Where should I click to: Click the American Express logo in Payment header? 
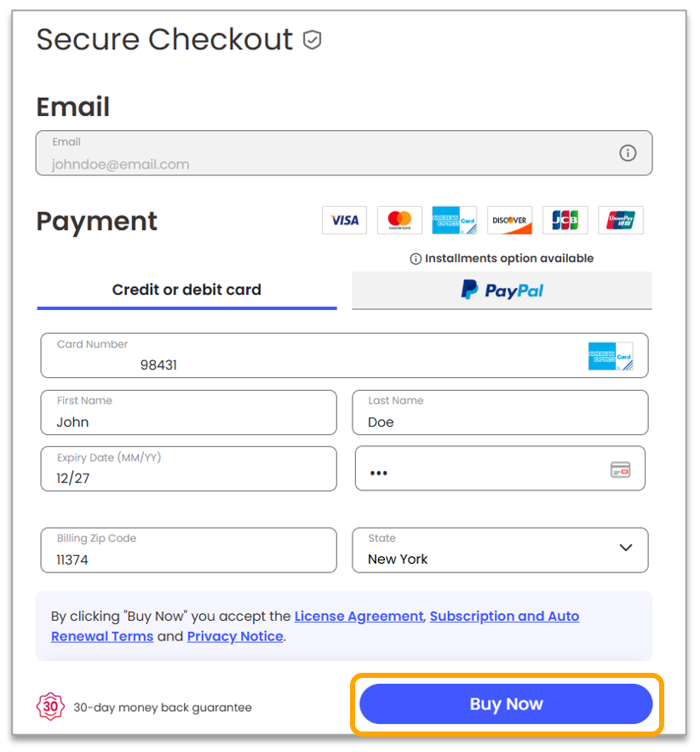coord(455,221)
